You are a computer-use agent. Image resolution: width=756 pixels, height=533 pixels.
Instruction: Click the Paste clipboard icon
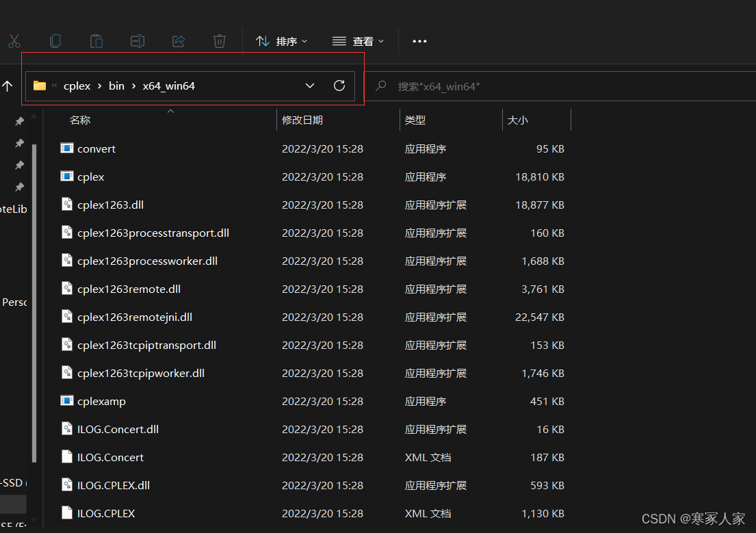coord(96,42)
